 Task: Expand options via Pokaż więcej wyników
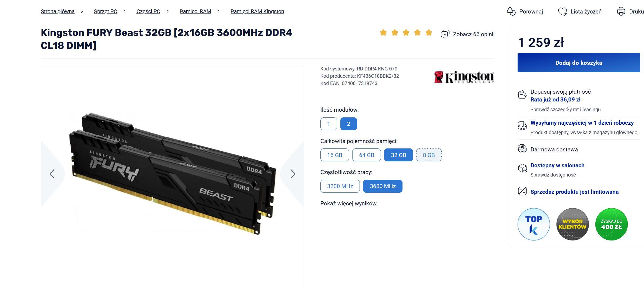pos(348,203)
